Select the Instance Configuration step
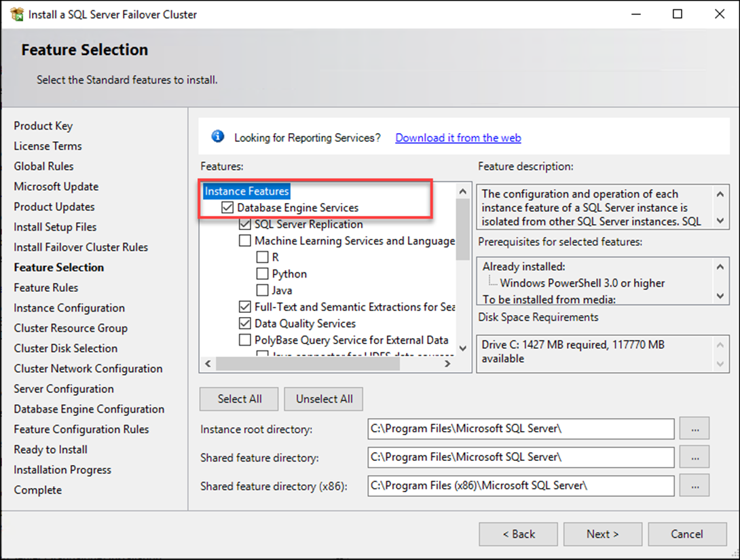740x560 pixels. click(x=69, y=308)
